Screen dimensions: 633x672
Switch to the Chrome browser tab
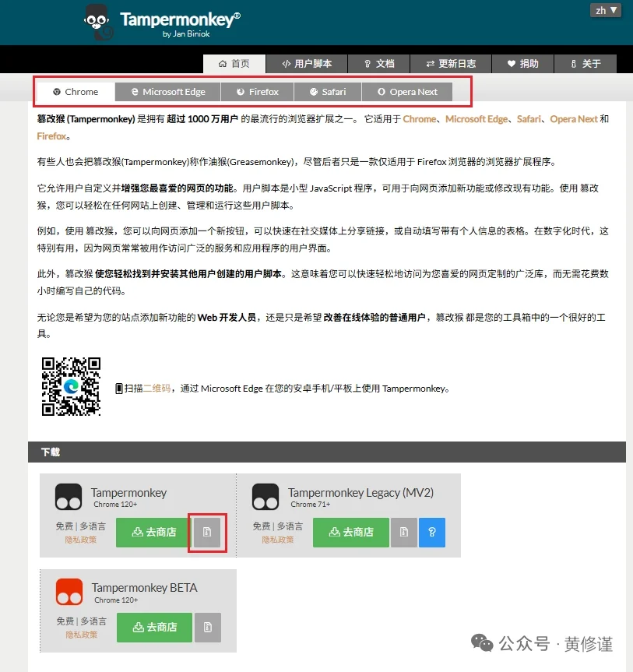[76, 91]
